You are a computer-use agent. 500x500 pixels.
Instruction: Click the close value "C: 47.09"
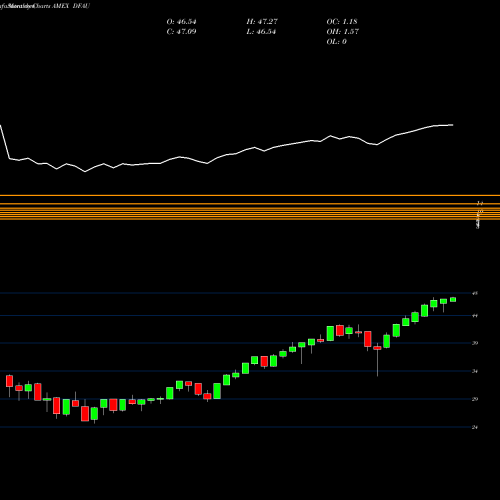(x=181, y=32)
